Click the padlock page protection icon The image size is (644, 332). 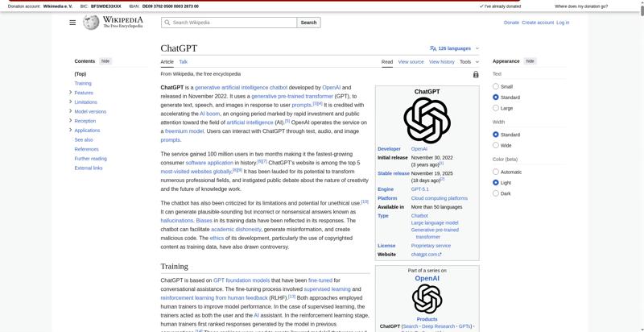point(476,74)
